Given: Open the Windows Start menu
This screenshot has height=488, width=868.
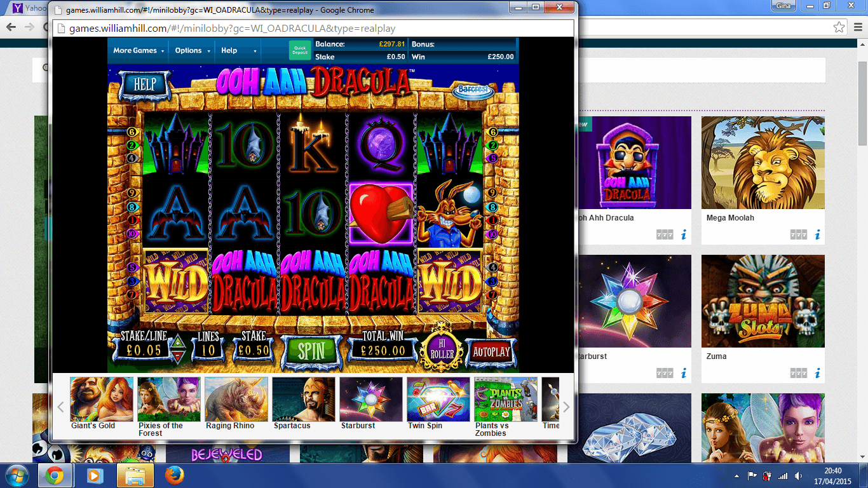Looking at the screenshot, I should click(x=17, y=475).
